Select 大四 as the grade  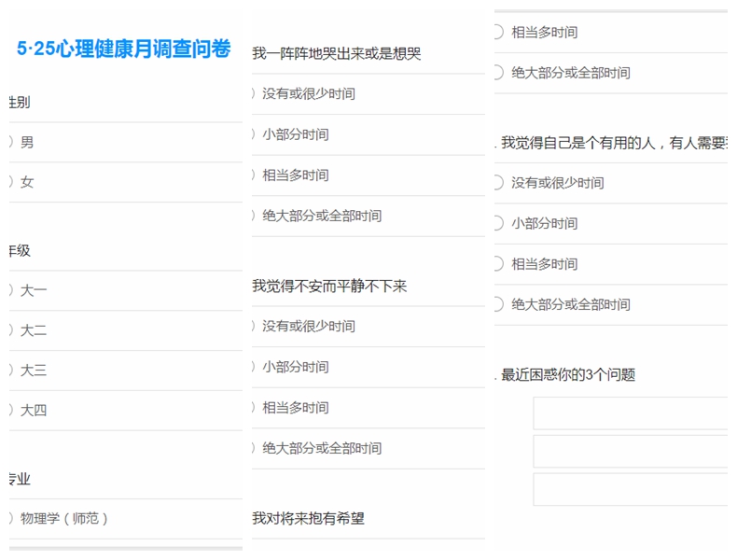click(33, 410)
